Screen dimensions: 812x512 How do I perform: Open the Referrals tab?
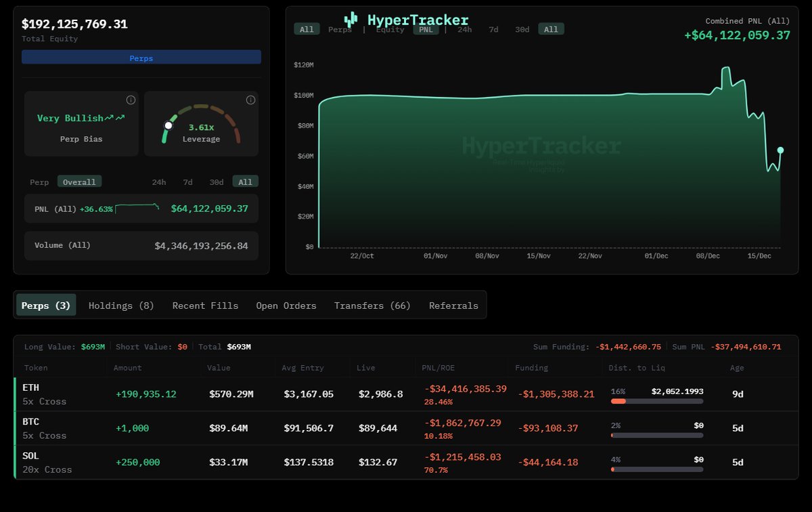(453, 305)
